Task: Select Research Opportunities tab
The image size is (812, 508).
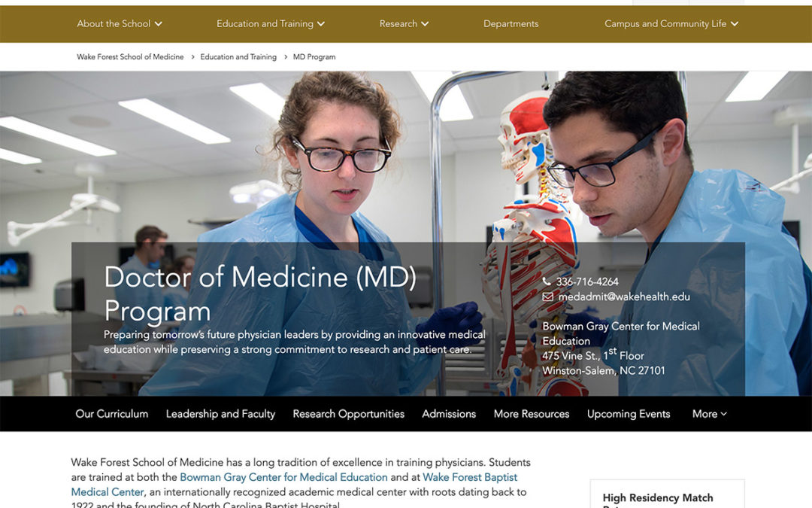Action: 349,414
